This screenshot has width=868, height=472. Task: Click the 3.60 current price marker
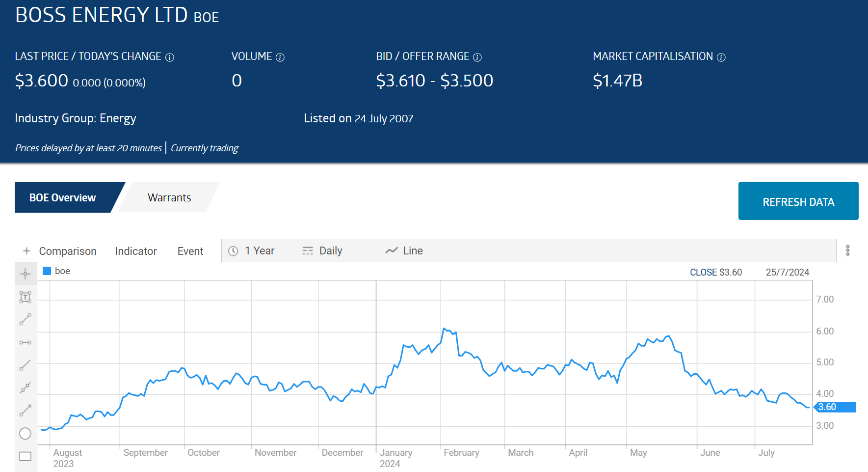click(835, 407)
